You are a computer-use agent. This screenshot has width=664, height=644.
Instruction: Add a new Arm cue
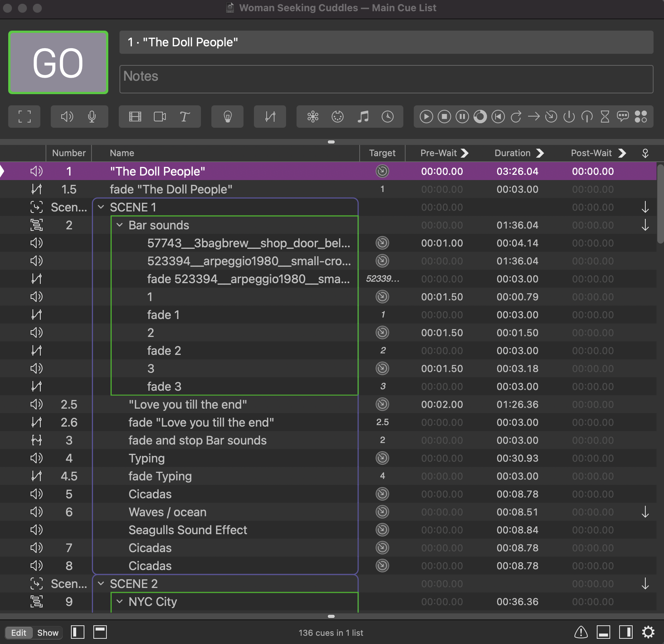point(569,117)
